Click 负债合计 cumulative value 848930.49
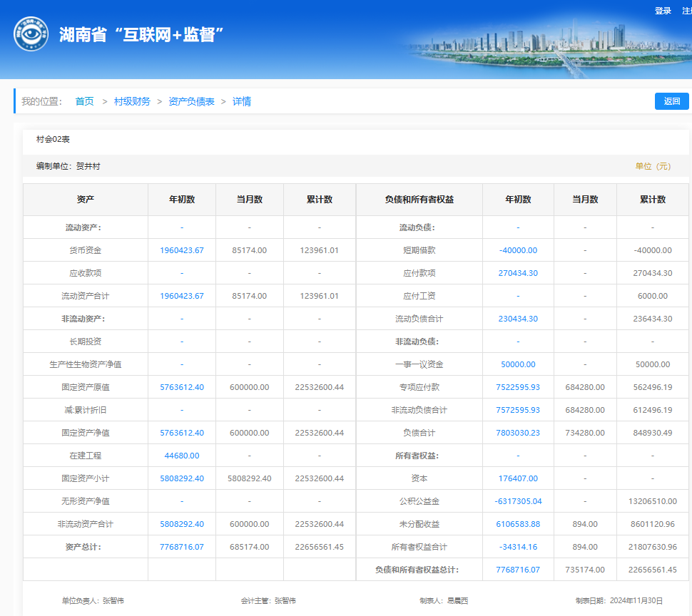Image resolution: width=692 pixels, height=616 pixels. [x=653, y=433]
